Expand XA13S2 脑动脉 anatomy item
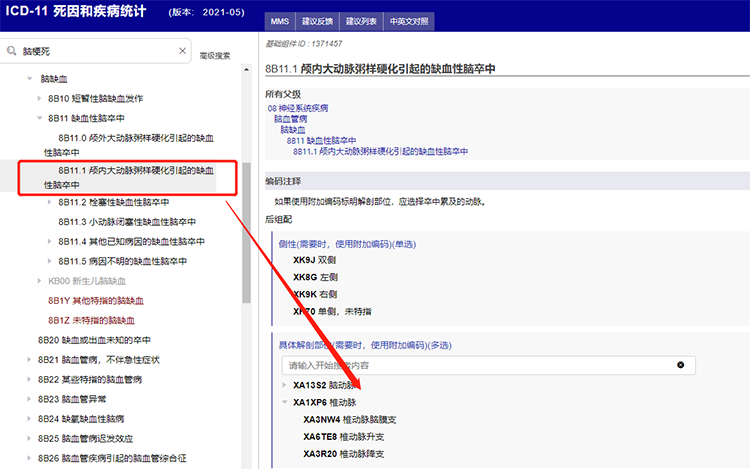Screen dimensions: 750x469 (284, 385)
